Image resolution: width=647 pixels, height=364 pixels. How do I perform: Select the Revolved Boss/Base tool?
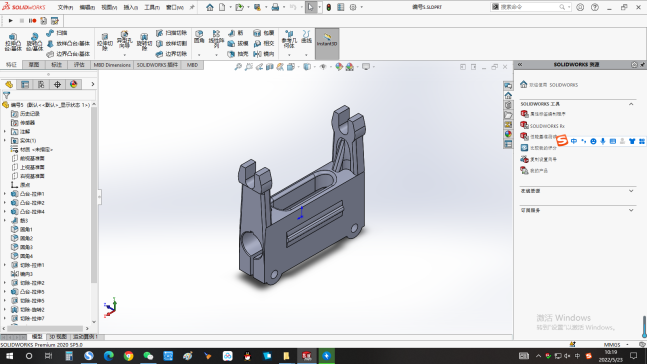34,42
